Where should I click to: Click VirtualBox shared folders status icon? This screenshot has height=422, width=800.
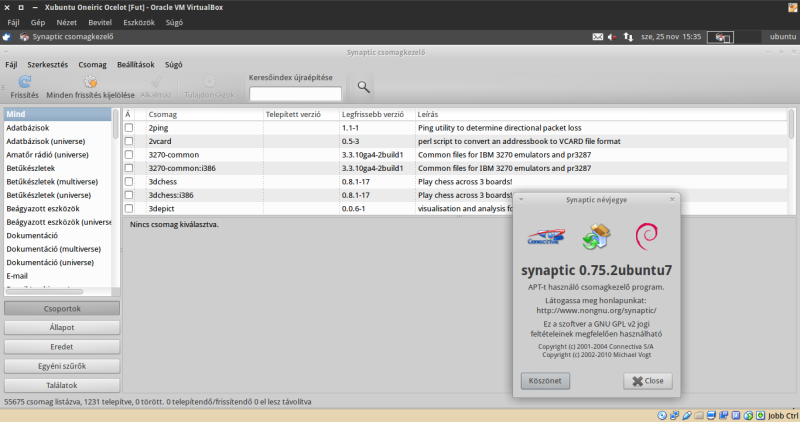pyautogui.click(x=699, y=415)
